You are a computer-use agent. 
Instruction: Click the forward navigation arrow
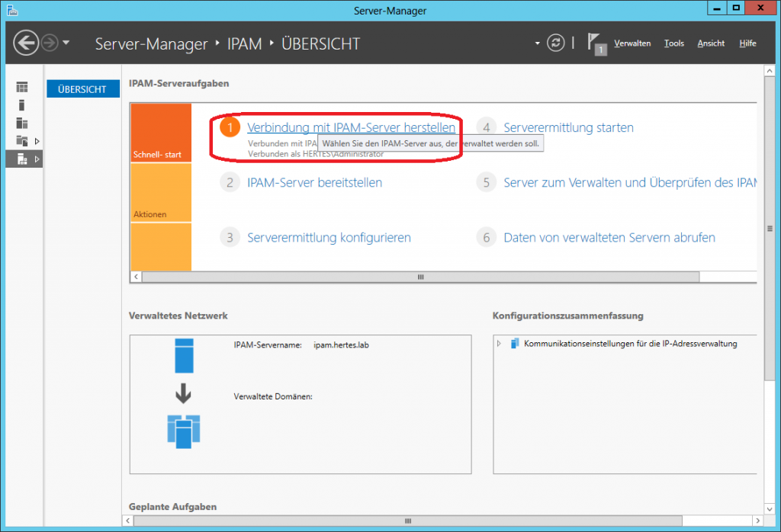(50, 43)
